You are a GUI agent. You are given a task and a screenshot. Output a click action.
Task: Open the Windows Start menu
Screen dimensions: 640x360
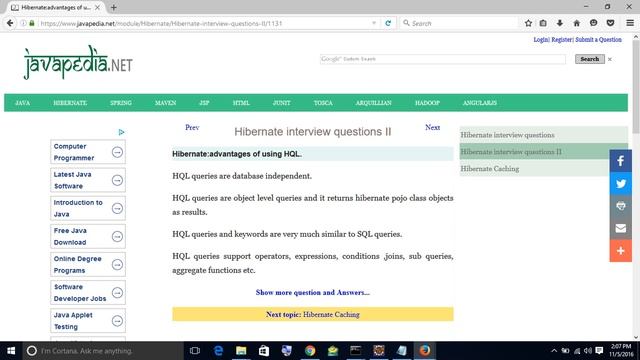tap(11, 351)
